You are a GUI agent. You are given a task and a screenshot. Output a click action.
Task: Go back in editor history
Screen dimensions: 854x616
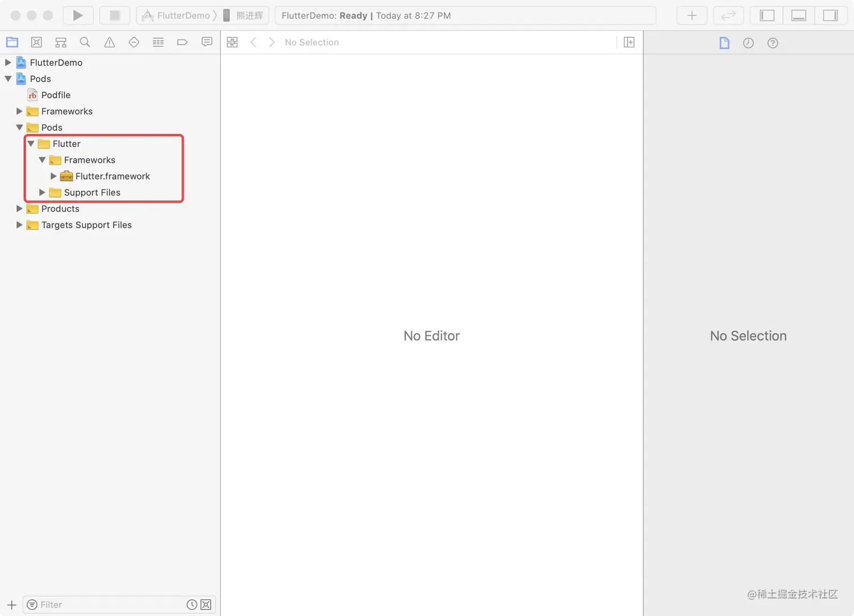click(x=254, y=42)
